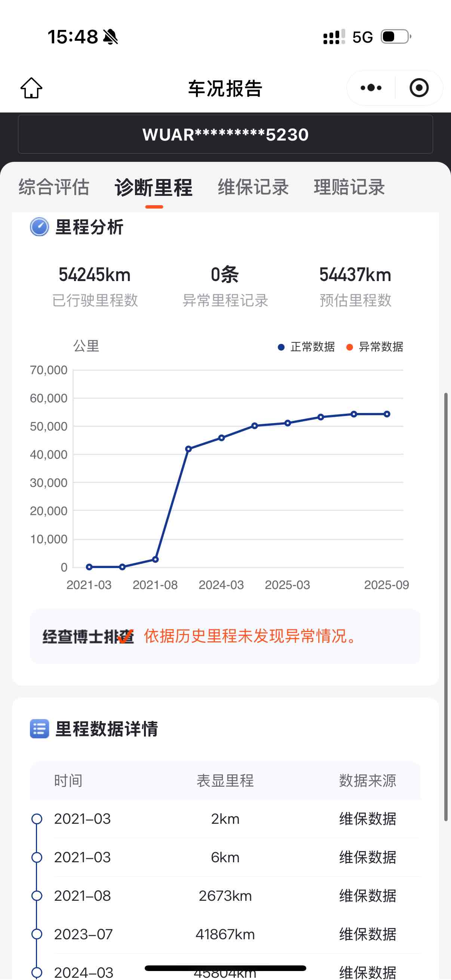The height and width of the screenshot is (980, 451).
Task: Tap the list icon beside 里程数据详情
Action: pos(40,728)
